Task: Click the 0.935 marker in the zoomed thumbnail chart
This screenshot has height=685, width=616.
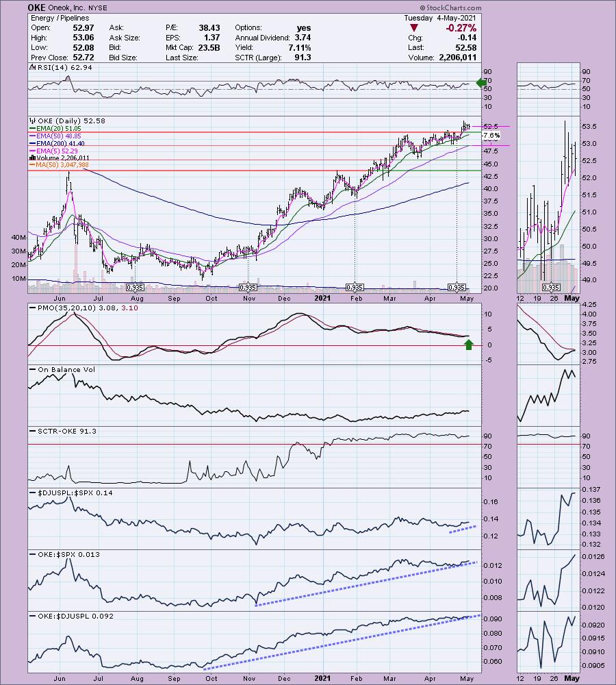Action: click(x=551, y=288)
